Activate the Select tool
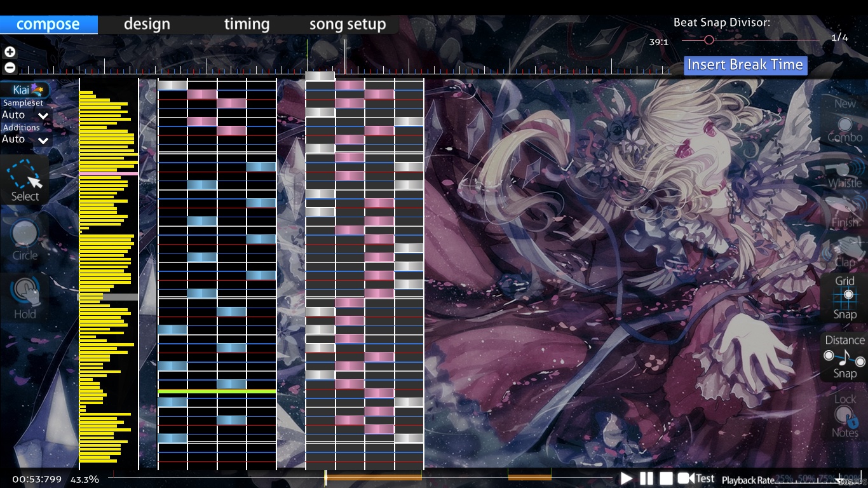 (25, 180)
